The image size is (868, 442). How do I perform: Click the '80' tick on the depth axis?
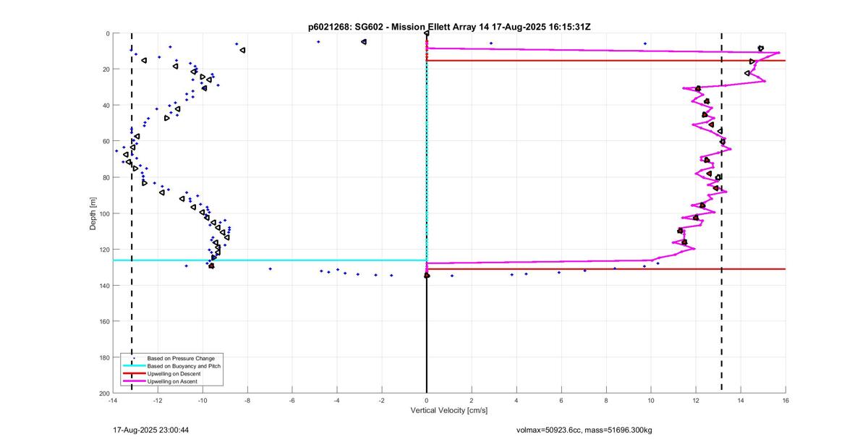pos(106,177)
